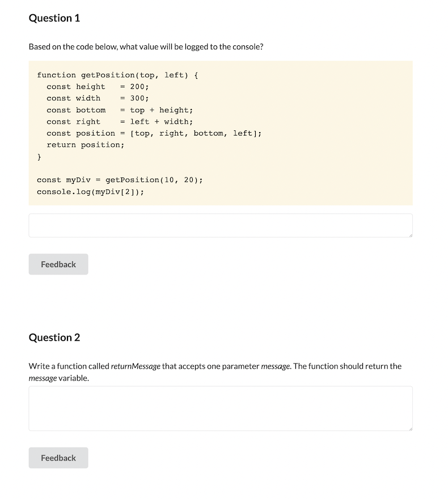Click the Feedback button under Question 2
Image resolution: width=448 pixels, height=499 pixels.
coord(58,458)
